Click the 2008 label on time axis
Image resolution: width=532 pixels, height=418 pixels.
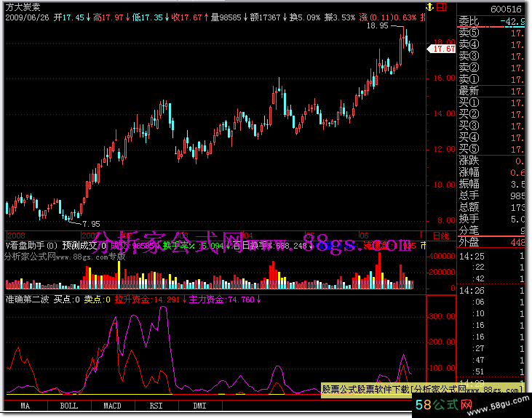[x=16, y=236]
